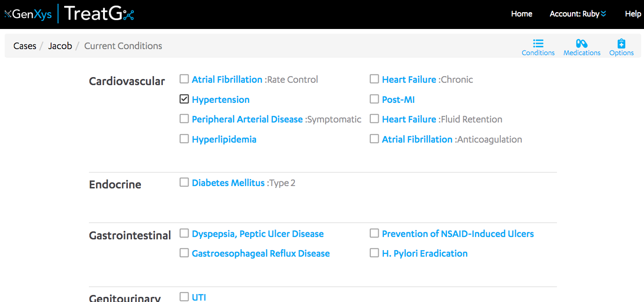Check the Hyperlipidemia checkbox
Image resolution: width=644 pixels, height=302 pixels.
(184, 139)
